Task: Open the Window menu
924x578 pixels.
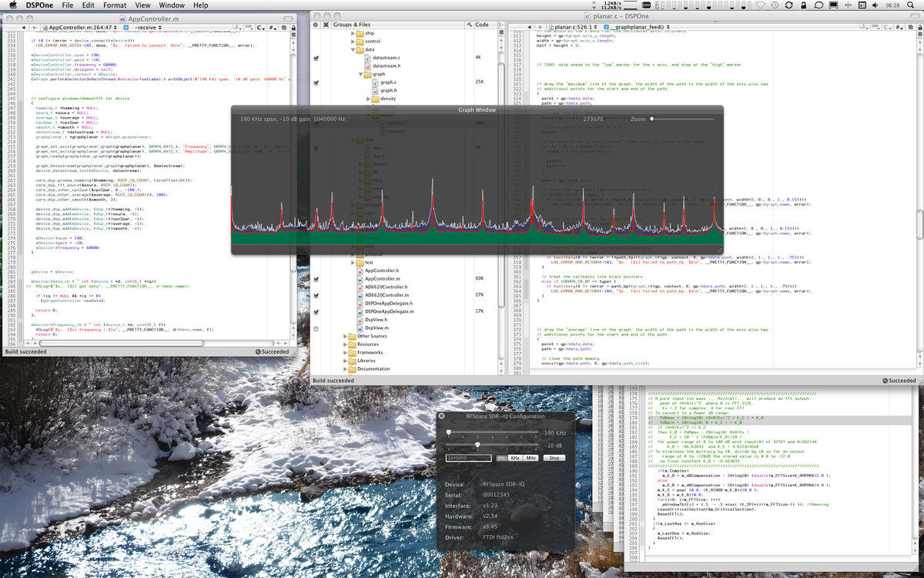Action: click(171, 5)
